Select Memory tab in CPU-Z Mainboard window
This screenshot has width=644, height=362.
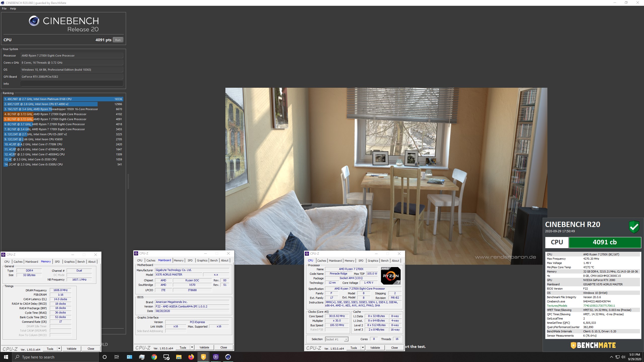[x=179, y=260]
